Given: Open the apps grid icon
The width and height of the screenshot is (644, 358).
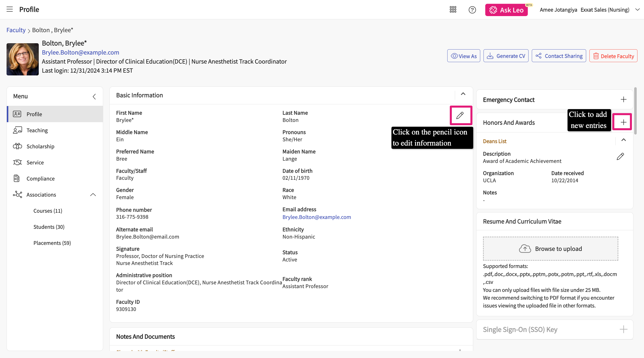Looking at the screenshot, I should 453,10.
